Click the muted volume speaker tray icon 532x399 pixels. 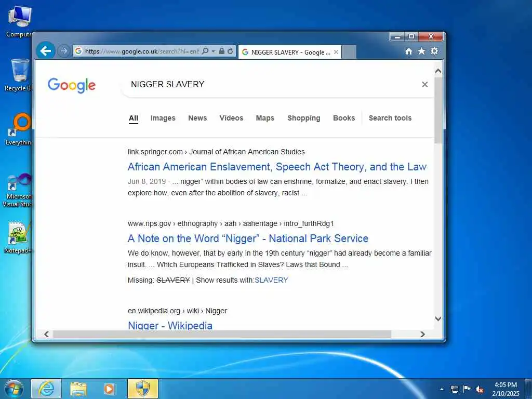480,389
